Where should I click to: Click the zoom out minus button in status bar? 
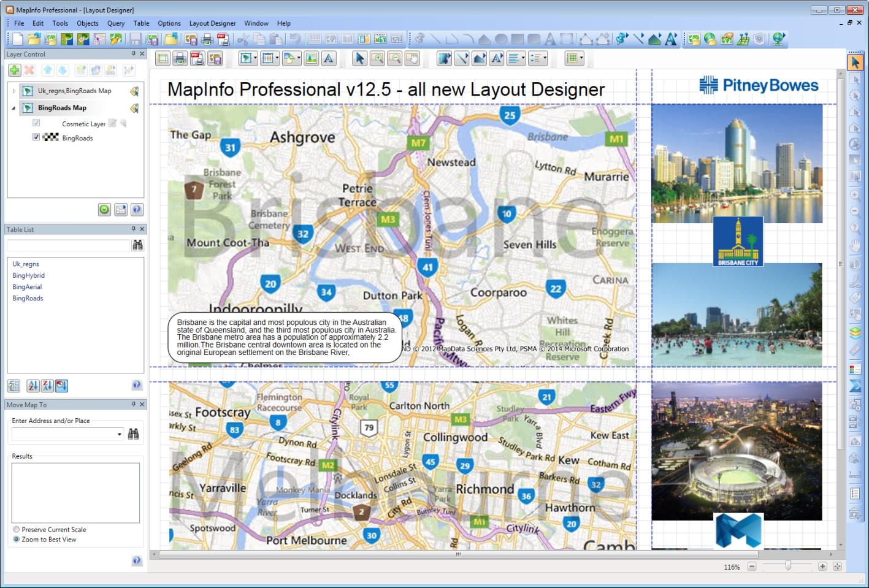752,567
